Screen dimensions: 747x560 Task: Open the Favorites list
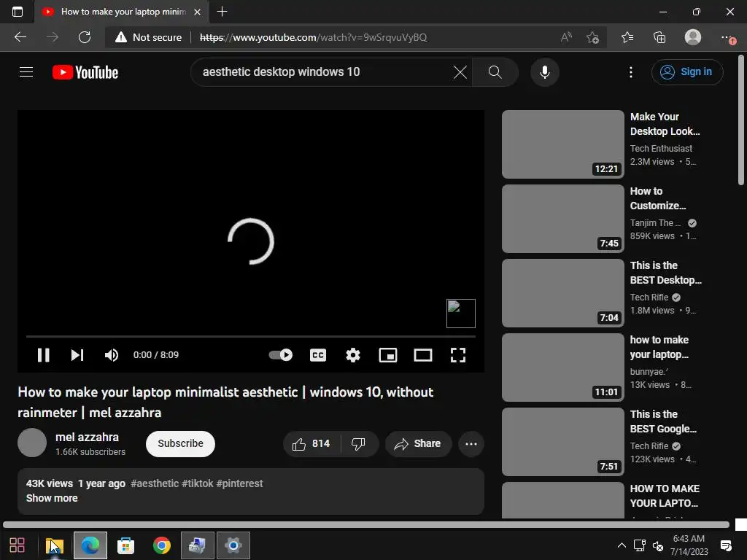[627, 37]
